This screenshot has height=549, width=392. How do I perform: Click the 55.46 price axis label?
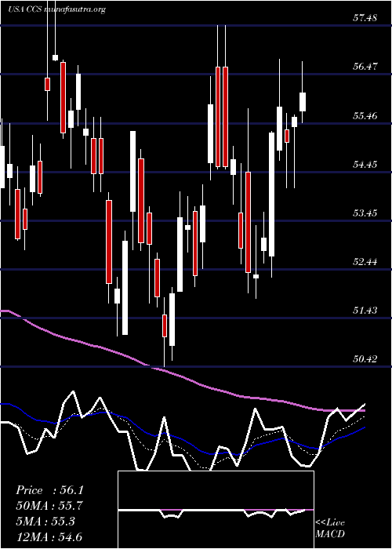[x=365, y=115]
